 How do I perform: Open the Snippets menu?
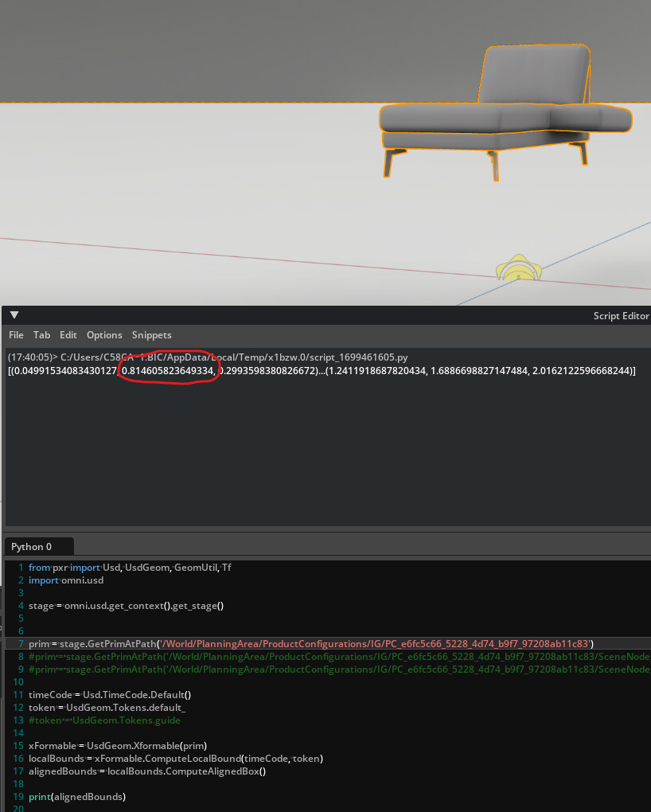click(x=151, y=334)
